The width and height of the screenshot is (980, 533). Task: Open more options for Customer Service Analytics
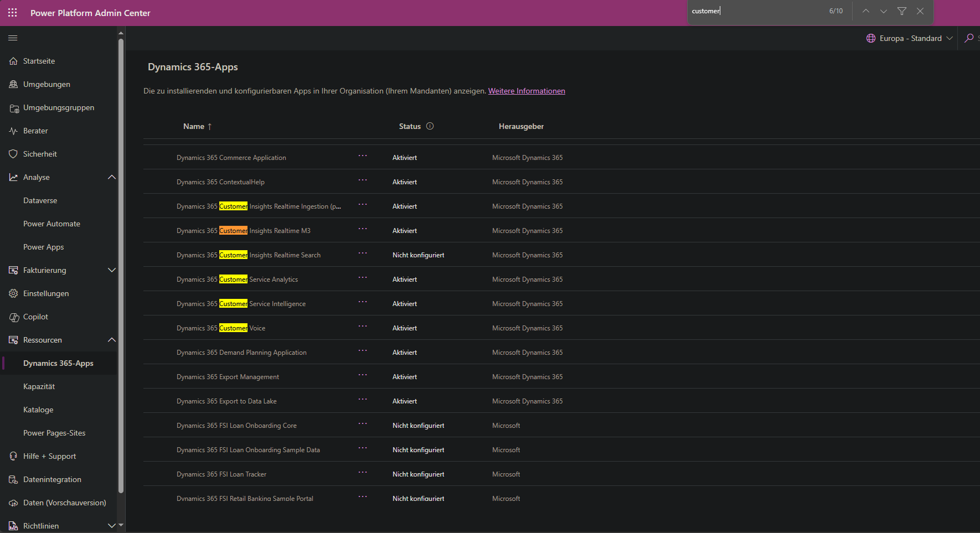click(x=363, y=277)
